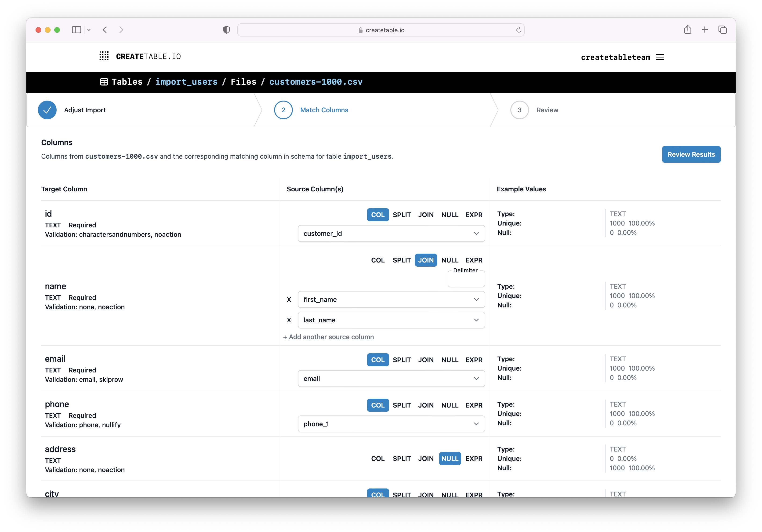
Task: Open the phone_1 source column dropdown
Action: pyautogui.click(x=391, y=424)
